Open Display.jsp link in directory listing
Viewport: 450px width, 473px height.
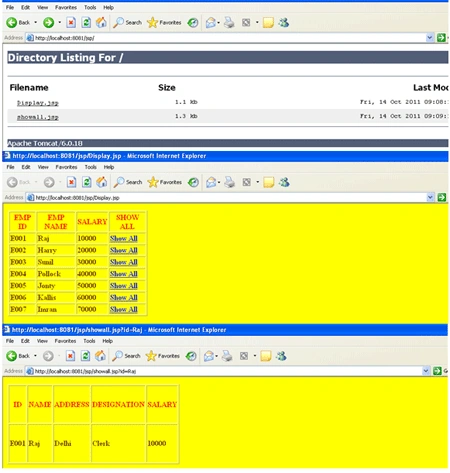pyautogui.click(x=38, y=103)
